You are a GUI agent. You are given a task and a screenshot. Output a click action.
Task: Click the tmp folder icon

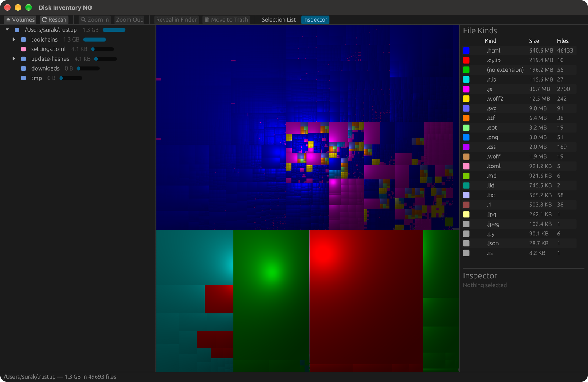point(24,78)
